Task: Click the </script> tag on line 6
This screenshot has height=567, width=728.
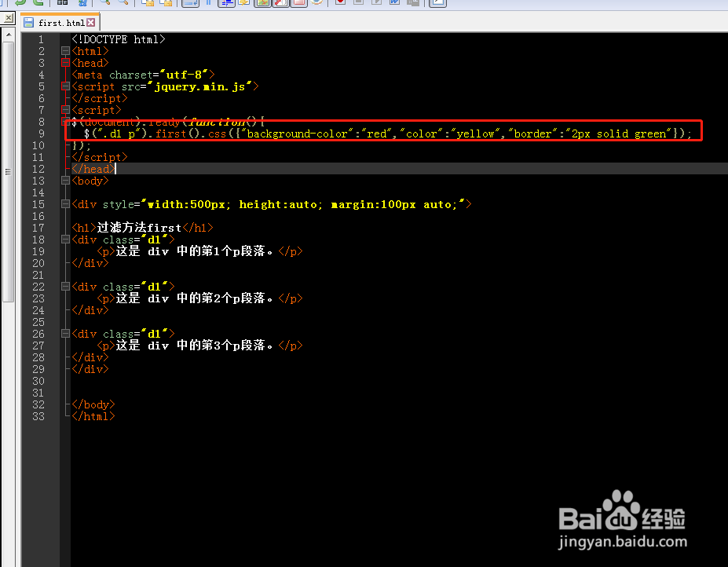Action: (100, 98)
